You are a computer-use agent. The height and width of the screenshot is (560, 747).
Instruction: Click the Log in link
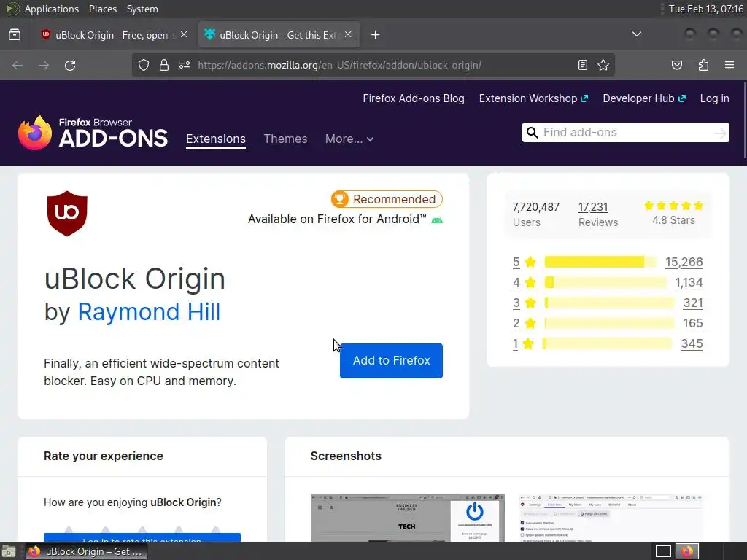pos(714,98)
